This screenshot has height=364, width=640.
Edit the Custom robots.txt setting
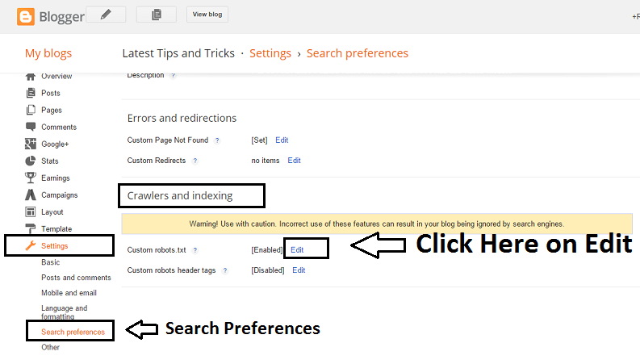click(x=297, y=249)
